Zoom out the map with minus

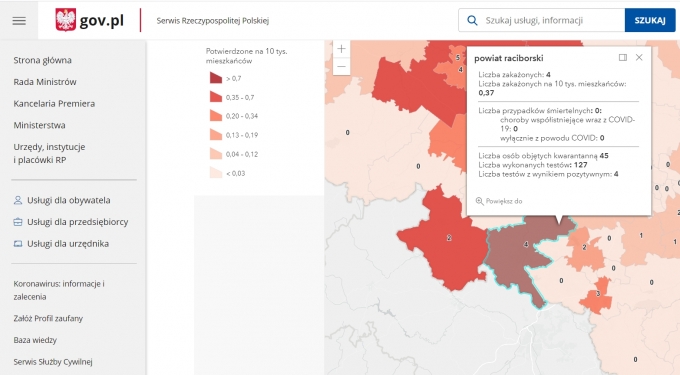click(341, 66)
